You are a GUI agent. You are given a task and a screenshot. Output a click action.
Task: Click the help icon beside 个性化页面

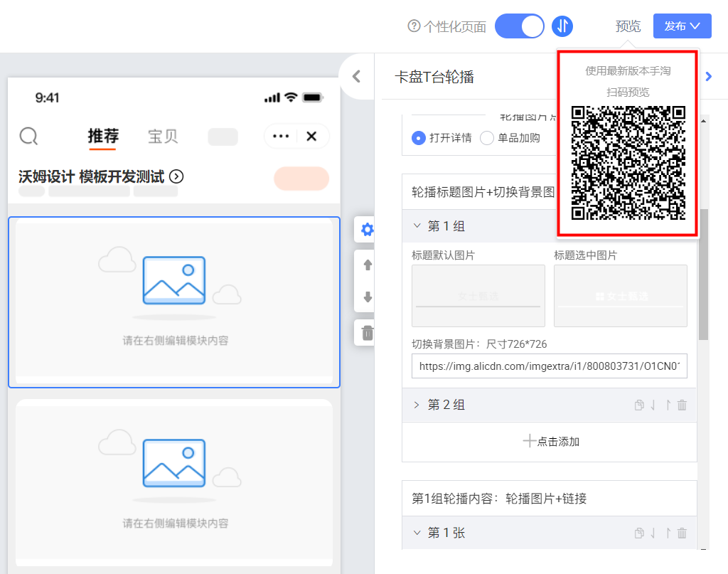coord(414,26)
